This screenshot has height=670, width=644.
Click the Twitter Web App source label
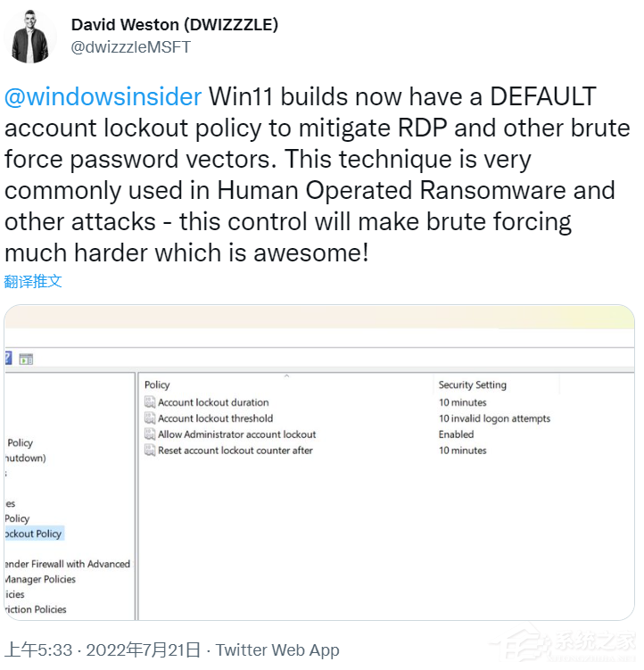[x=277, y=650]
